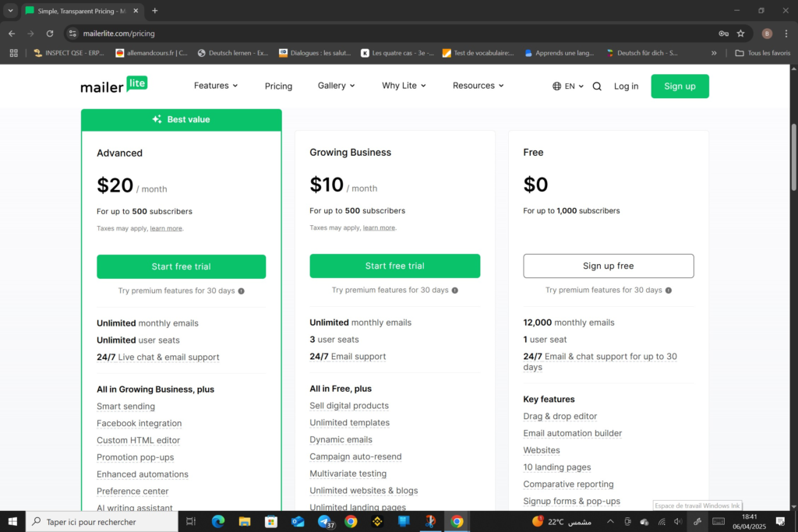Open Outlook from taskbar
The width and height of the screenshot is (798, 532).
click(x=298, y=521)
